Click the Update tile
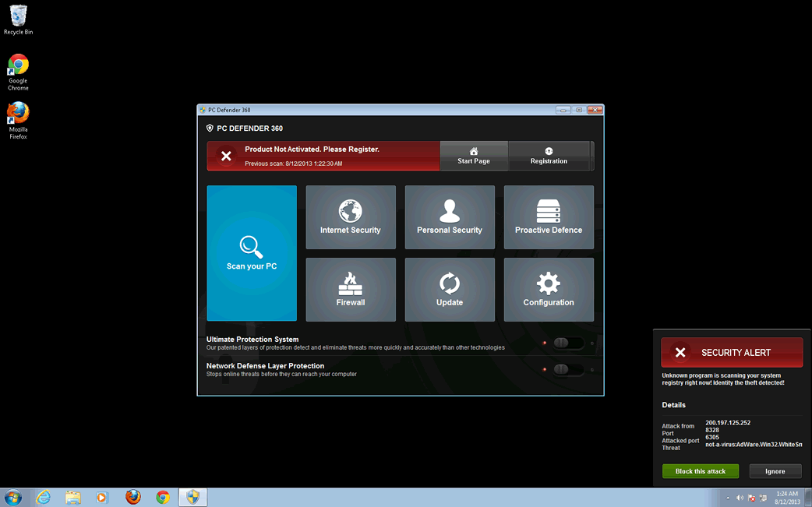 (x=450, y=290)
